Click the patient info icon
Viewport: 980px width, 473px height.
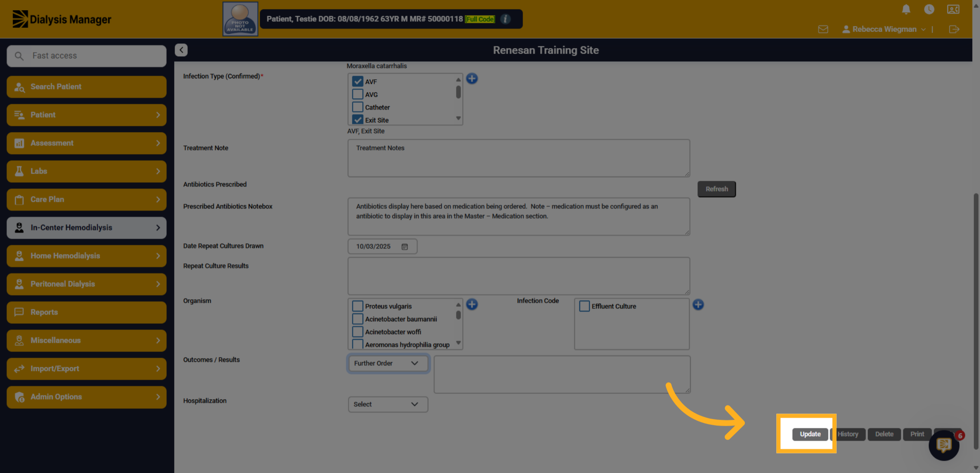[505, 19]
